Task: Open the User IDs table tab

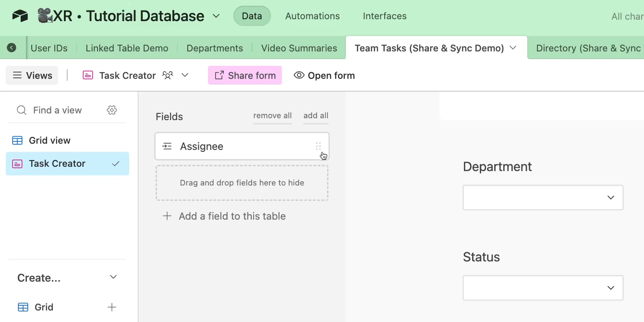Action: (x=49, y=48)
